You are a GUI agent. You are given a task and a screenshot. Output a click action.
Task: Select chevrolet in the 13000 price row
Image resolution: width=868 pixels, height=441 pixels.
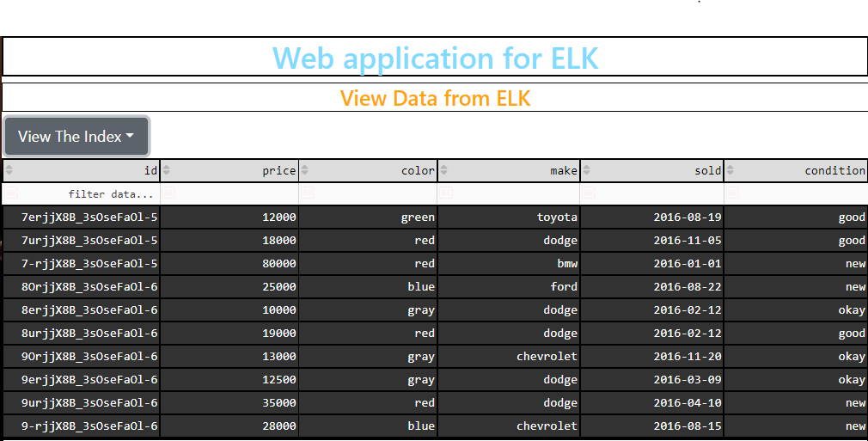click(509, 357)
